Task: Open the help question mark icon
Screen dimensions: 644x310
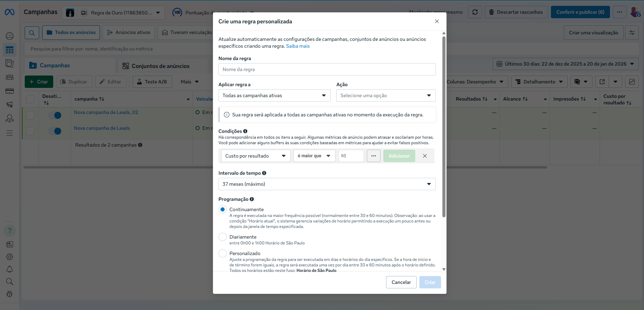Action: click(10, 231)
